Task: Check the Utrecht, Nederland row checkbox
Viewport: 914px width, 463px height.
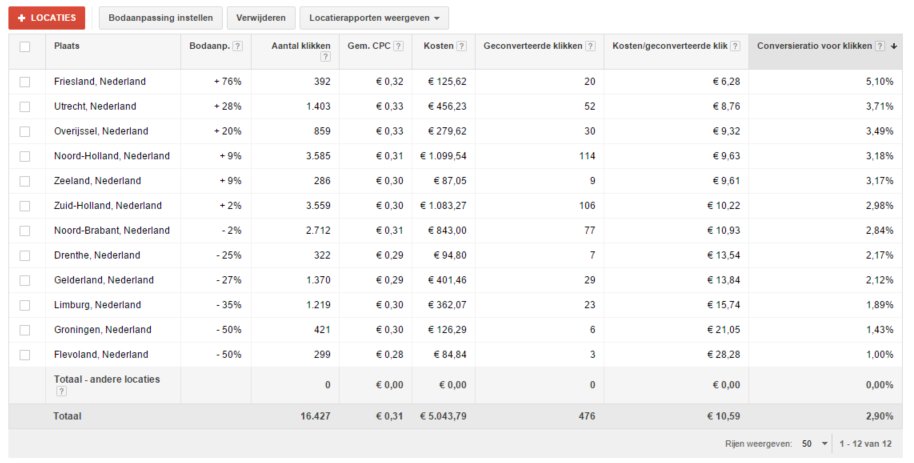Action: click(x=24, y=107)
